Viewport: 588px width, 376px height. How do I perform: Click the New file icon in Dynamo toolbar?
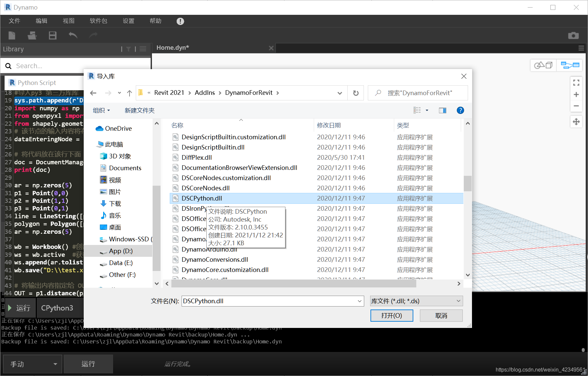pyautogui.click(x=12, y=35)
